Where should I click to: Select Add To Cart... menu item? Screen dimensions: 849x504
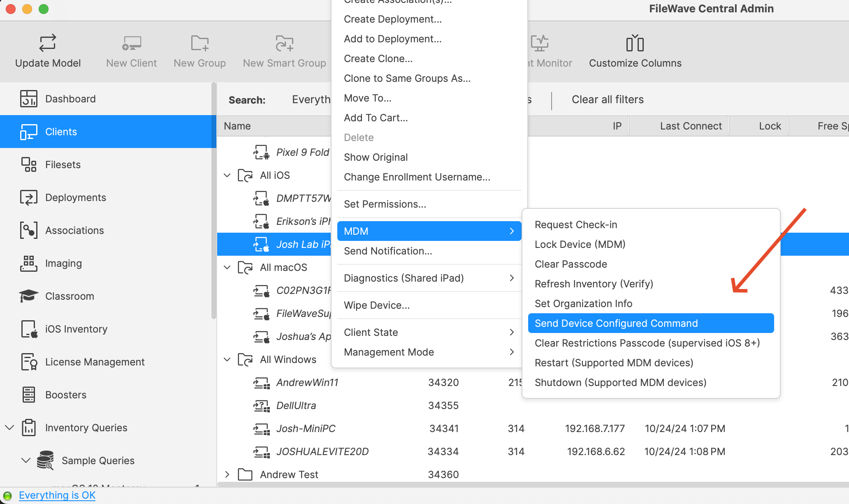tap(429, 118)
